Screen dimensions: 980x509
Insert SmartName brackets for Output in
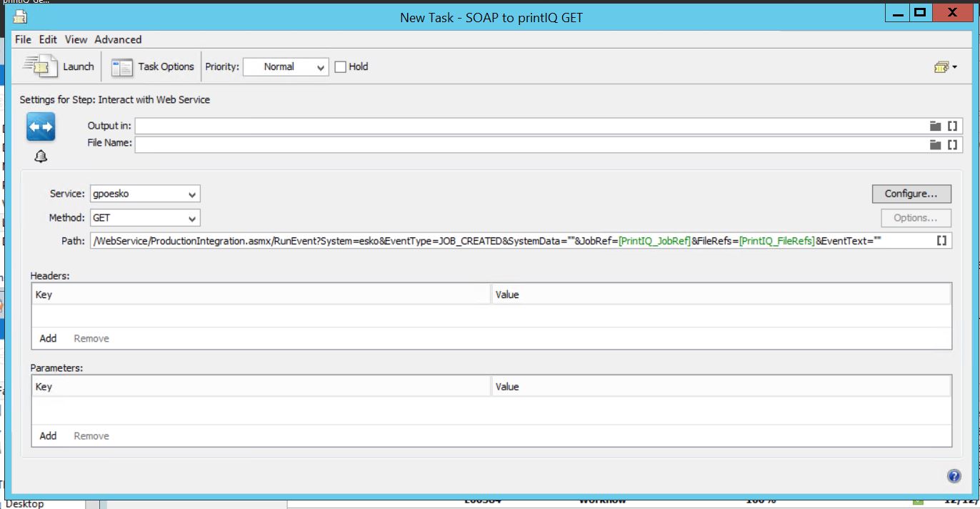(x=952, y=126)
